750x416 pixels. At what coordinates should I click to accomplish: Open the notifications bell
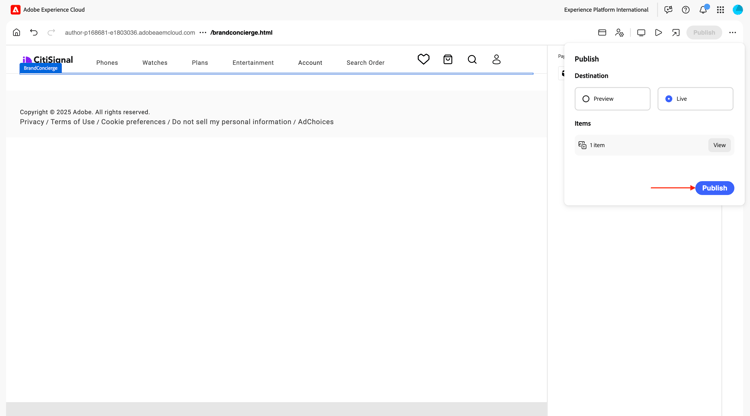[703, 10]
